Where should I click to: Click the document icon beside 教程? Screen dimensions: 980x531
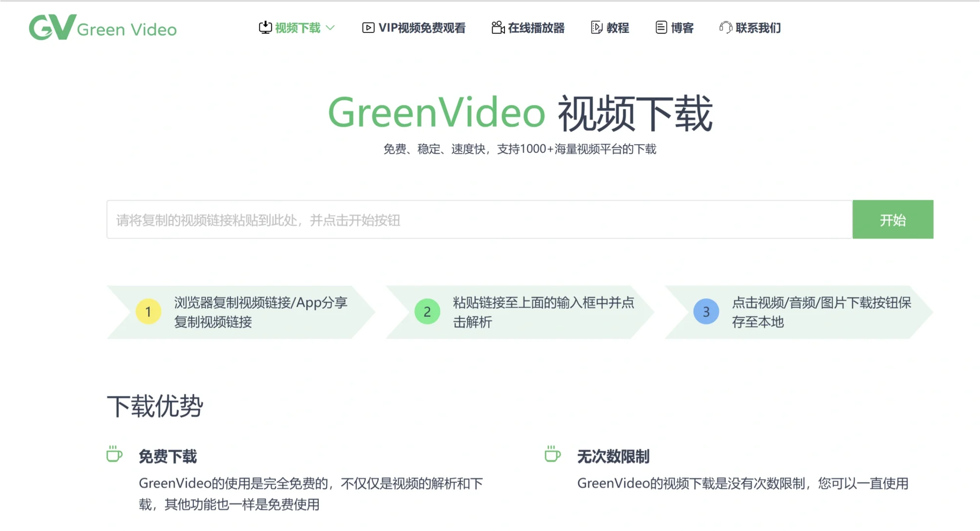tap(596, 28)
